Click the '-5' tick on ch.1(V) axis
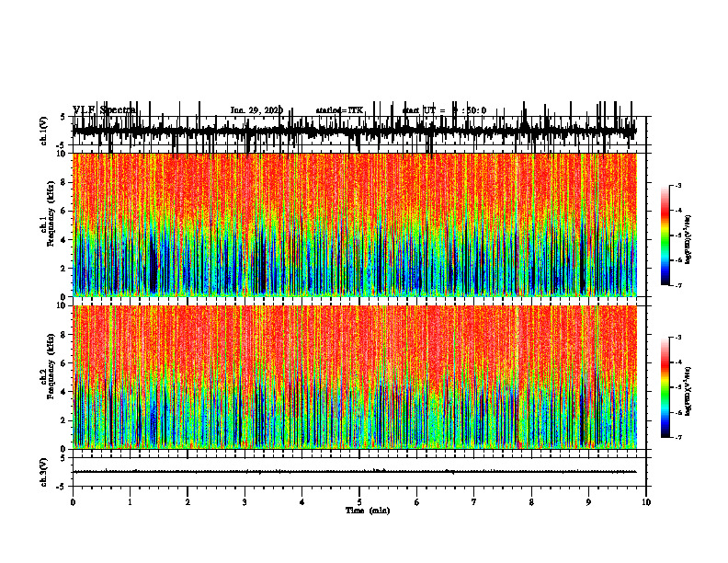Image resolution: width=728 pixels, height=563 pixels. coord(62,146)
